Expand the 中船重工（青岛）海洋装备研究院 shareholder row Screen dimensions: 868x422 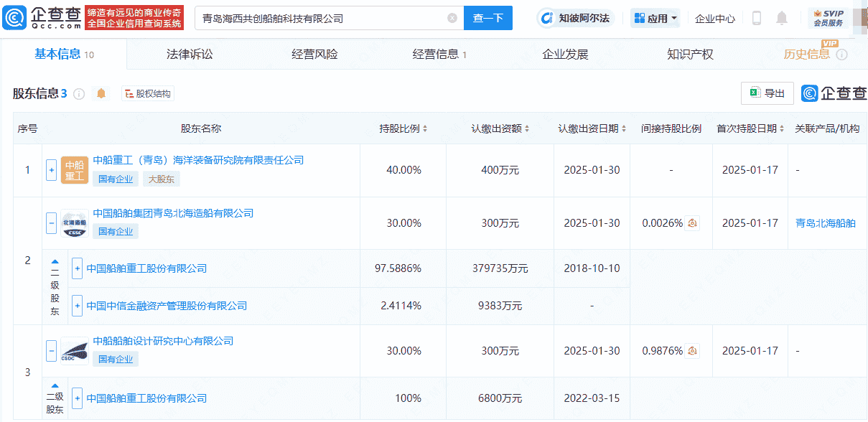point(51,170)
